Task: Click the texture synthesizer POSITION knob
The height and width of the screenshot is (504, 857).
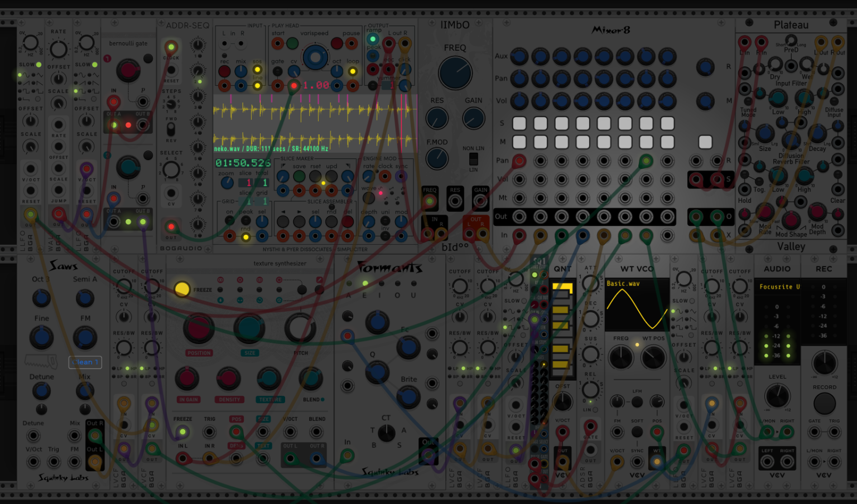Action: (199, 329)
